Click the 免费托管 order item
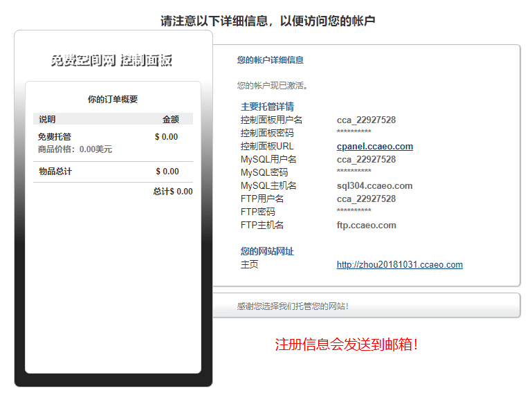Screen dimensions: 532x395 55,137
